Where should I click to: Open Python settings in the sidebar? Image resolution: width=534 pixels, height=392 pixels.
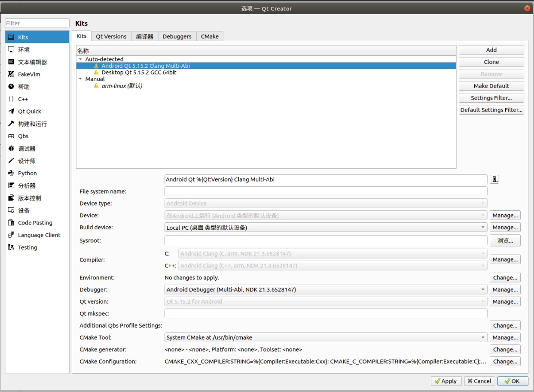coord(27,173)
